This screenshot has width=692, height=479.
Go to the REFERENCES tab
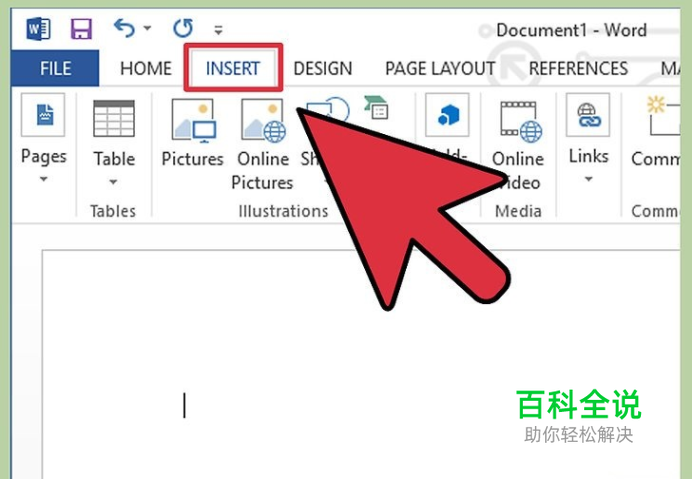click(x=578, y=68)
